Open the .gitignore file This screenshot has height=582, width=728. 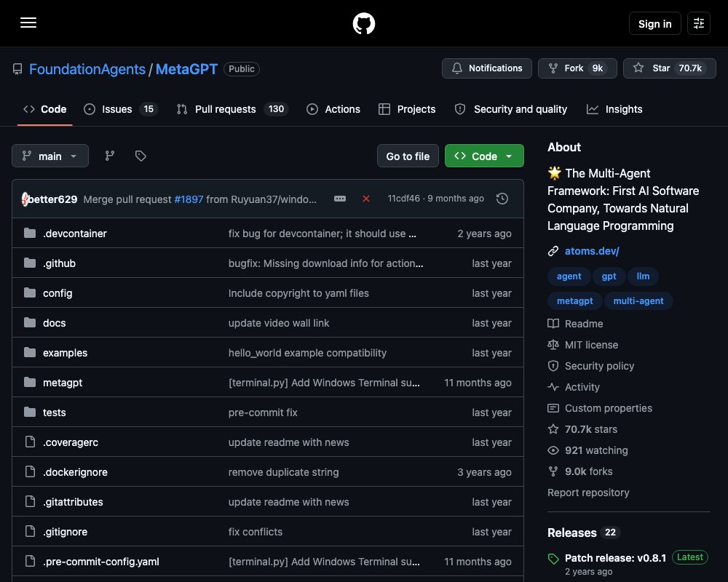click(65, 532)
